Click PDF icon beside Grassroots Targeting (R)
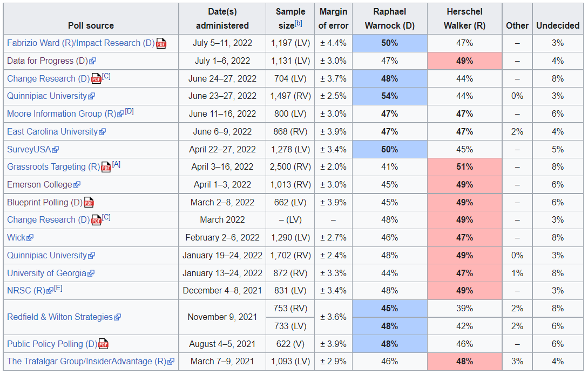Screen dimensions: 588x374 click(106, 167)
